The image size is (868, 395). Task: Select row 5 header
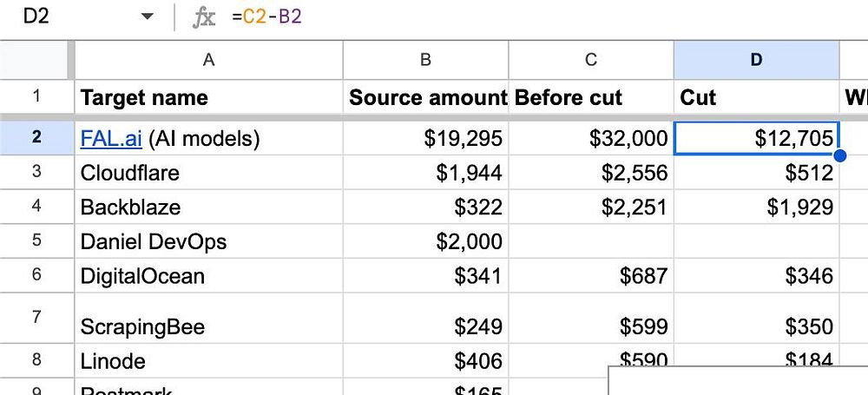pyautogui.click(x=36, y=240)
